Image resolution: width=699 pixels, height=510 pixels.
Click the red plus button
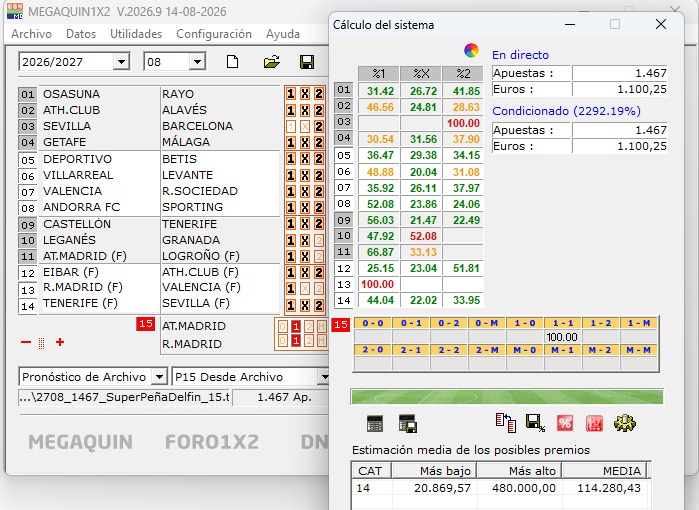tap(60, 342)
